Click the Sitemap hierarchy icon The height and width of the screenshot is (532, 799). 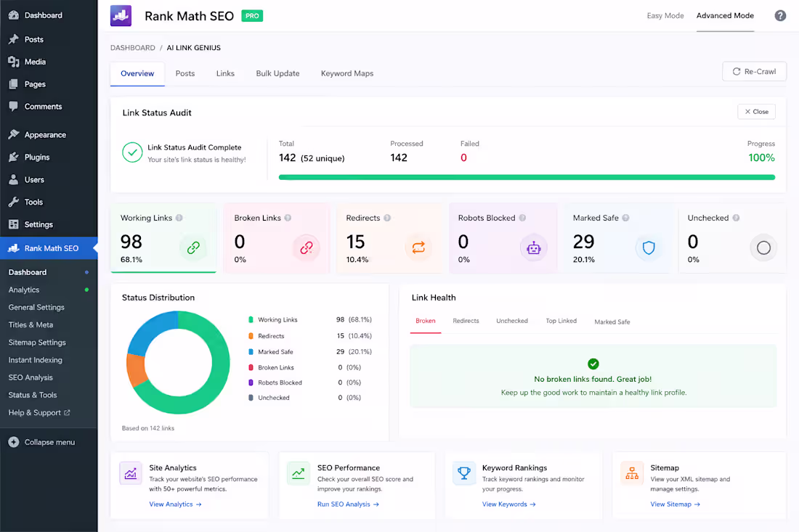click(632, 473)
